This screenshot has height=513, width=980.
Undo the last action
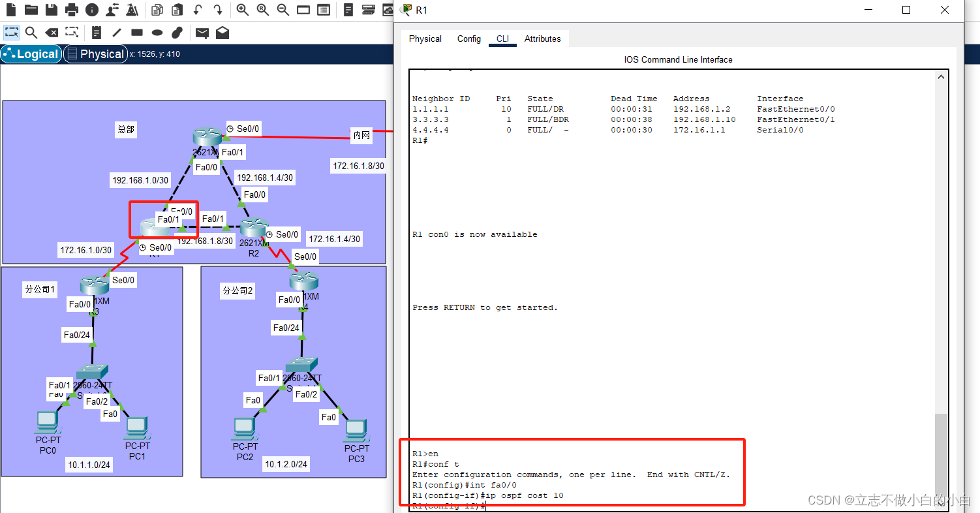[x=197, y=10]
